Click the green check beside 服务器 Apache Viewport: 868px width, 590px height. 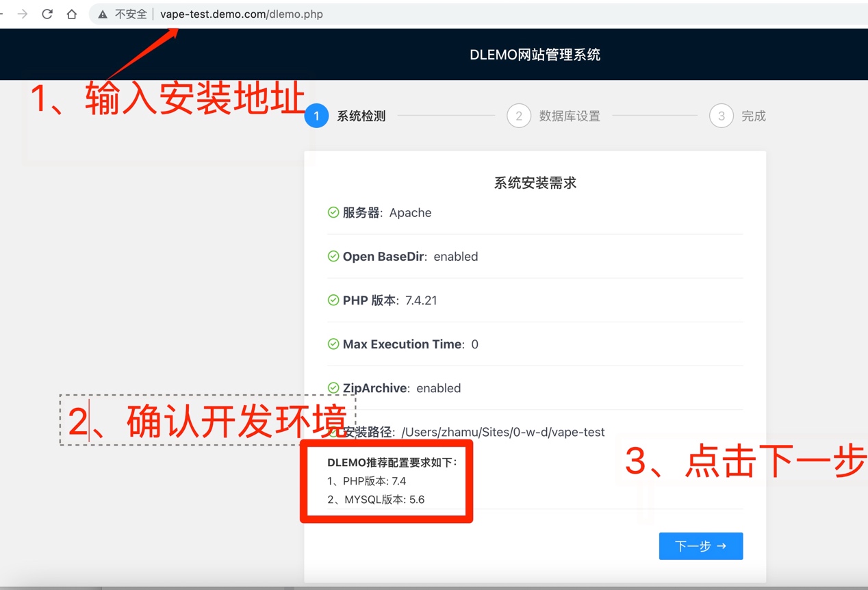click(333, 213)
